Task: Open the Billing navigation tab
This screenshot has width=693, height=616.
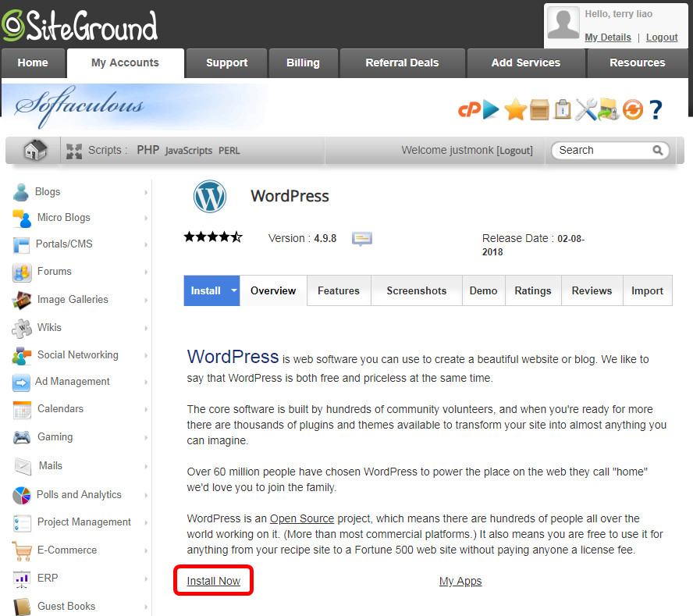Action: pyautogui.click(x=303, y=62)
